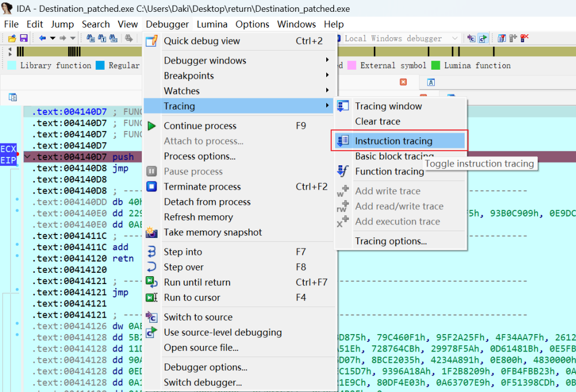
Task: Jump back with the blue left arrow
Action: 42,38
